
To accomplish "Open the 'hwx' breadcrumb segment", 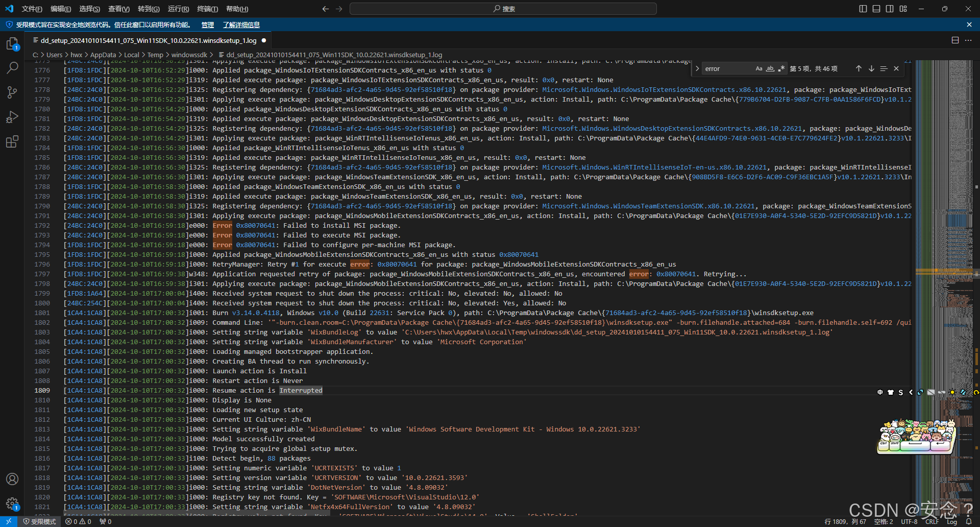I will [x=77, y=55].
